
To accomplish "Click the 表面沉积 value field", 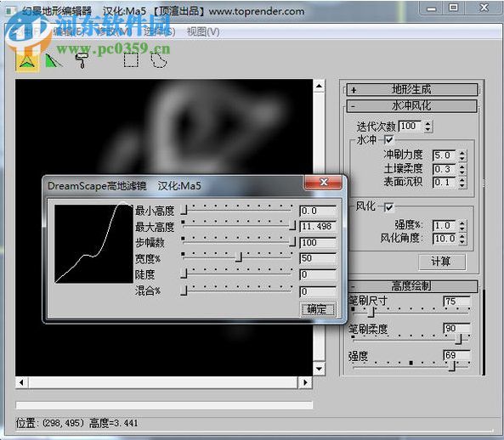I will [x=445, y=183].
